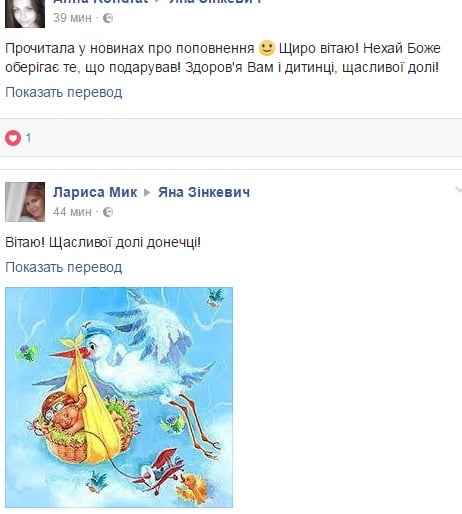Open the 44 мин timestamp link

tap(72, 212)
